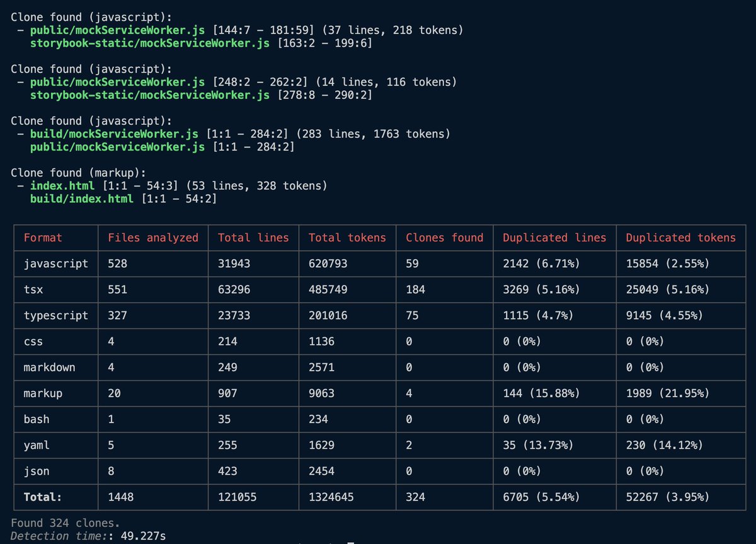Image resolution: width=756 pixels, height=544 pixels.
Task: Click the build/mockServiceWorker.js file path
Action: 114,134
